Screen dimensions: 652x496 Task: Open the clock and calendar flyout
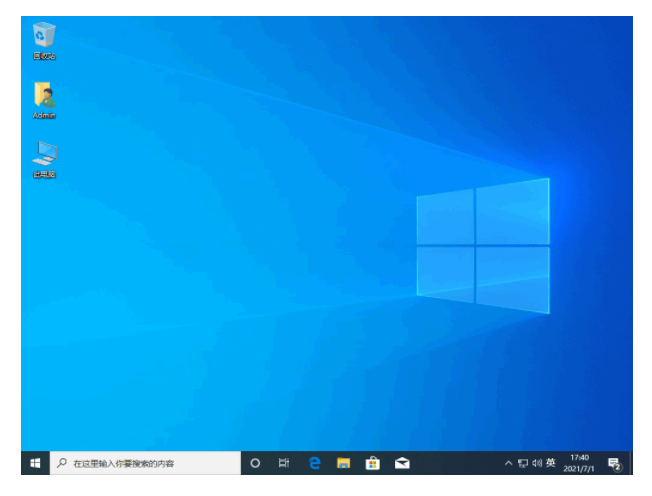[580, 463]
